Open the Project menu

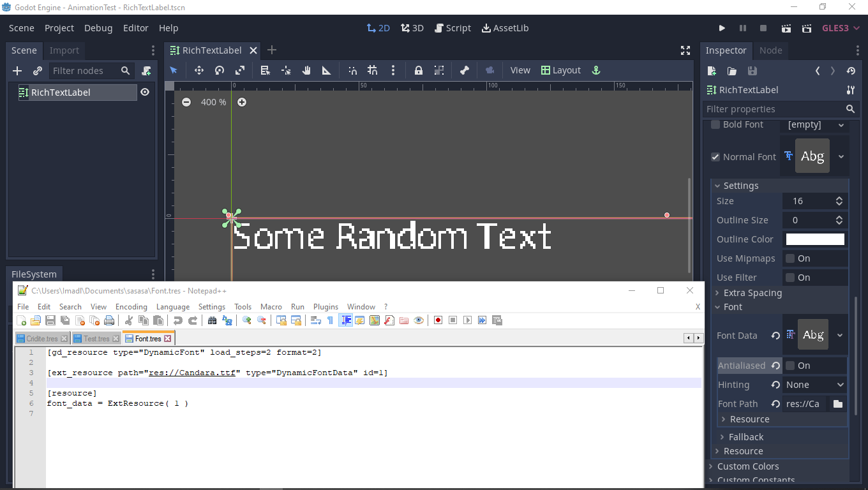(x=59, y=28)
